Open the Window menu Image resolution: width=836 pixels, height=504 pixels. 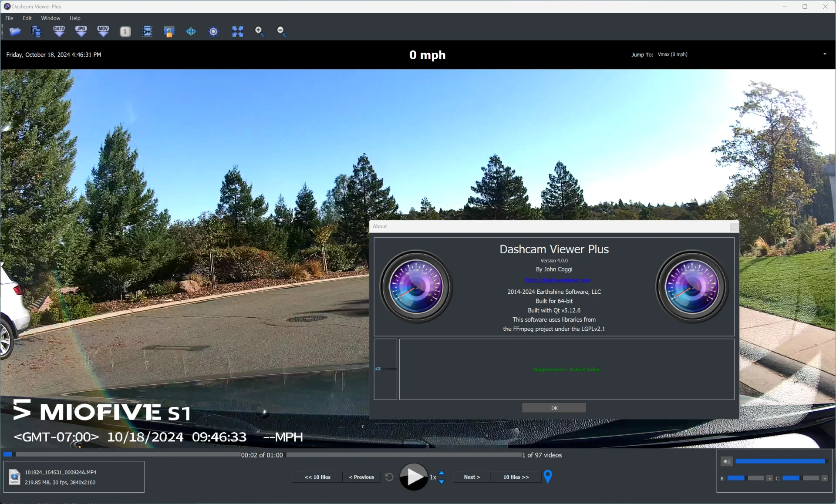click(51, 18)
